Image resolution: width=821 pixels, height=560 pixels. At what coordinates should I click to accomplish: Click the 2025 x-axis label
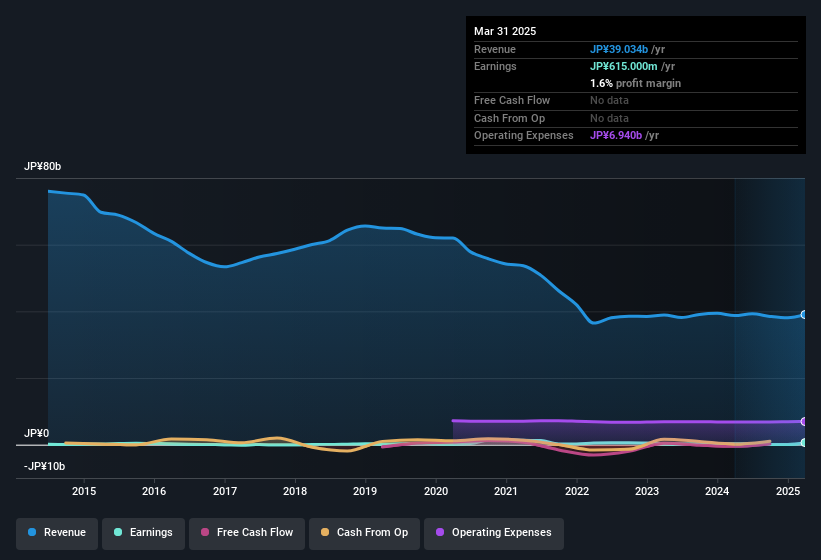[787, 491]
